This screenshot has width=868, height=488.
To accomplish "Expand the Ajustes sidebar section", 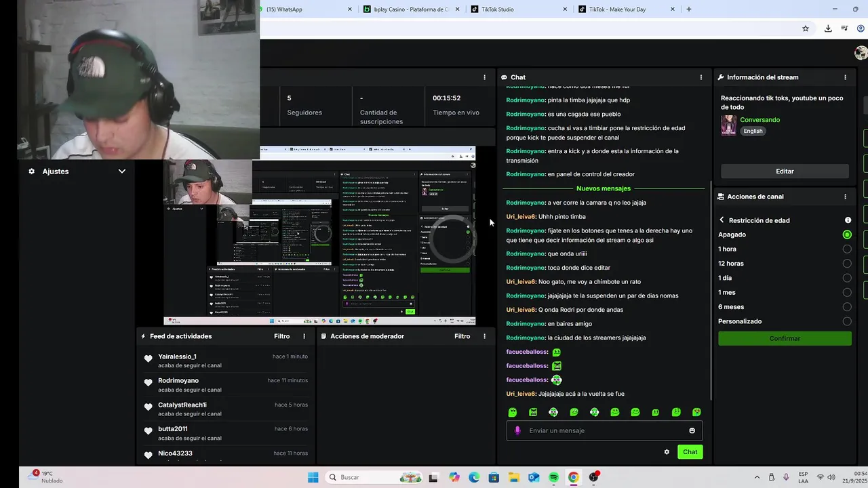I will (x=122, y=171).
